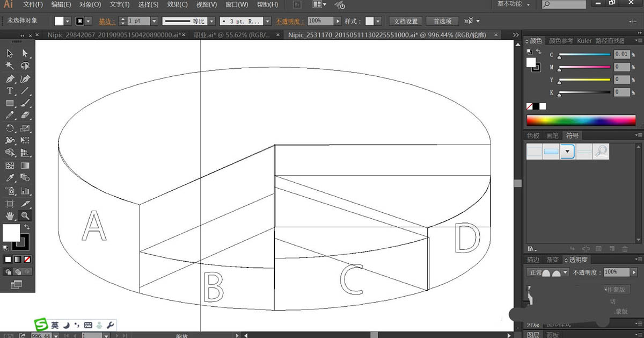Select the Column Graph tool
Image resolution: width=644 pixels, height=338 pixels.
click(25, 191)
